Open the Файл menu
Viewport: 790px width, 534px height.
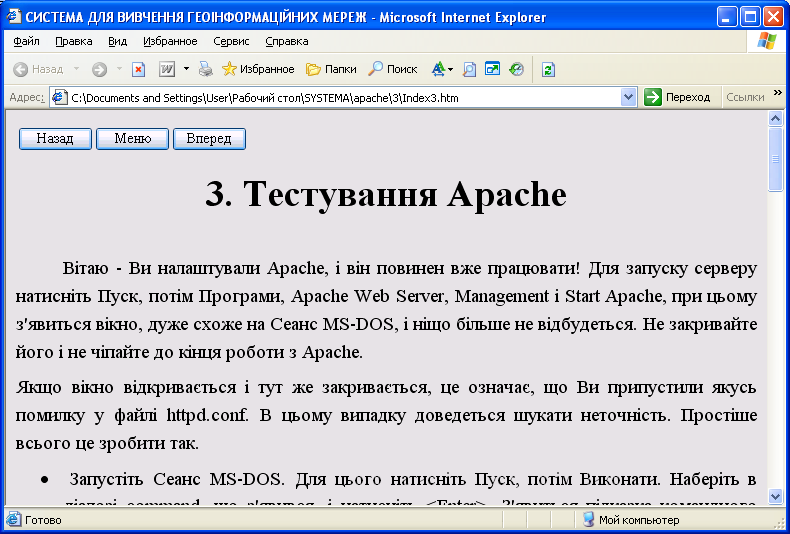coord(26,41)
